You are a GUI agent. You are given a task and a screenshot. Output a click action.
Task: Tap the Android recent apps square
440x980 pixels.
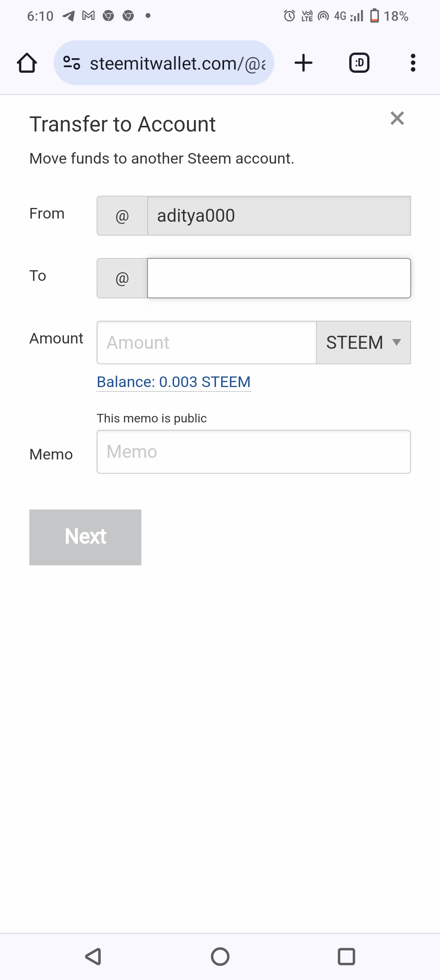click(x=346, y=956)
